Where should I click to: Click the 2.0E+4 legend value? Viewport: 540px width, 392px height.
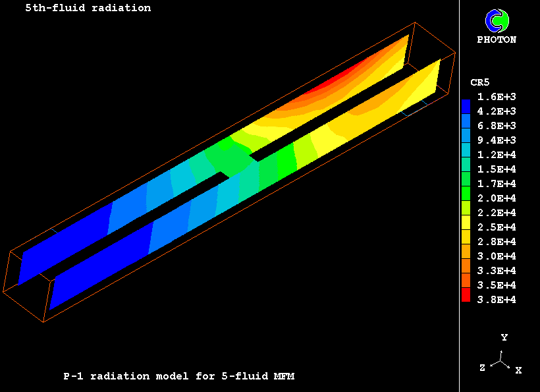497,198
